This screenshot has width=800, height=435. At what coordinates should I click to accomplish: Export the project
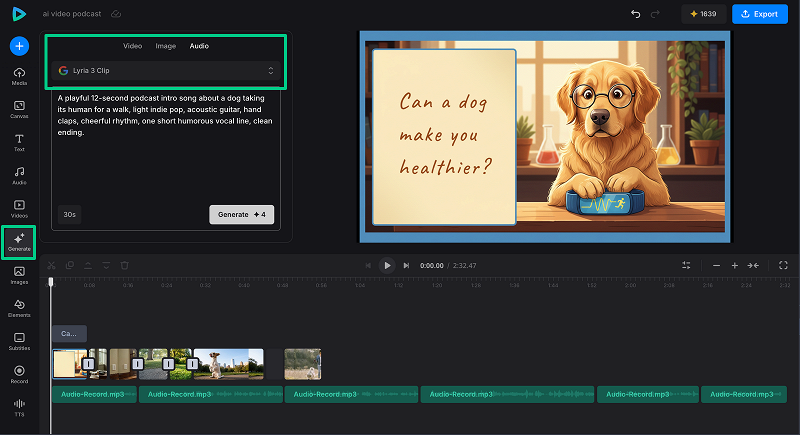point(760,14)
